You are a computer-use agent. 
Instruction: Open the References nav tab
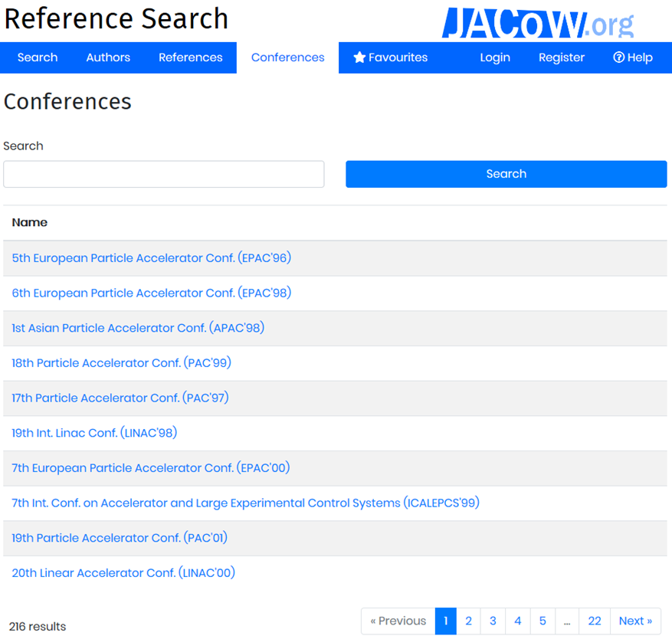(190, 57)
